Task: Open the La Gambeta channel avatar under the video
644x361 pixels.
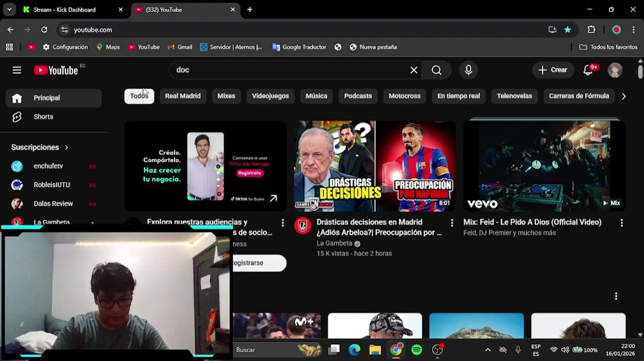Action: click(302, 226)
